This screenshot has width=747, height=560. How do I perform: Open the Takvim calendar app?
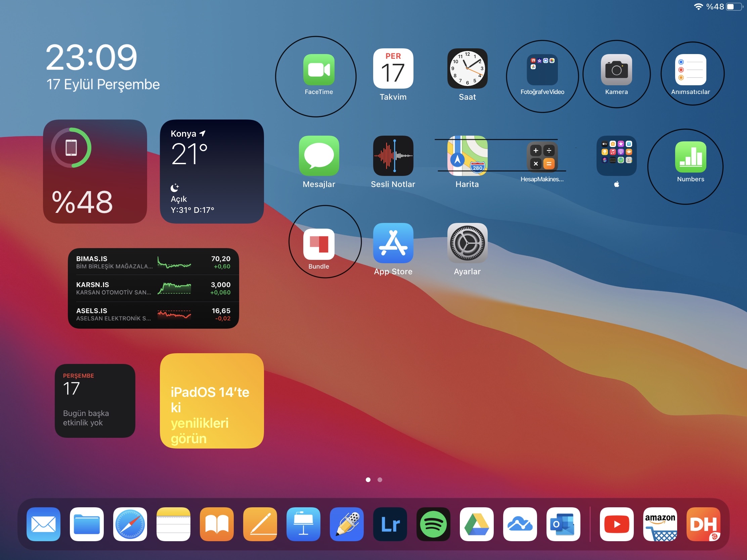tap(393, 68)
